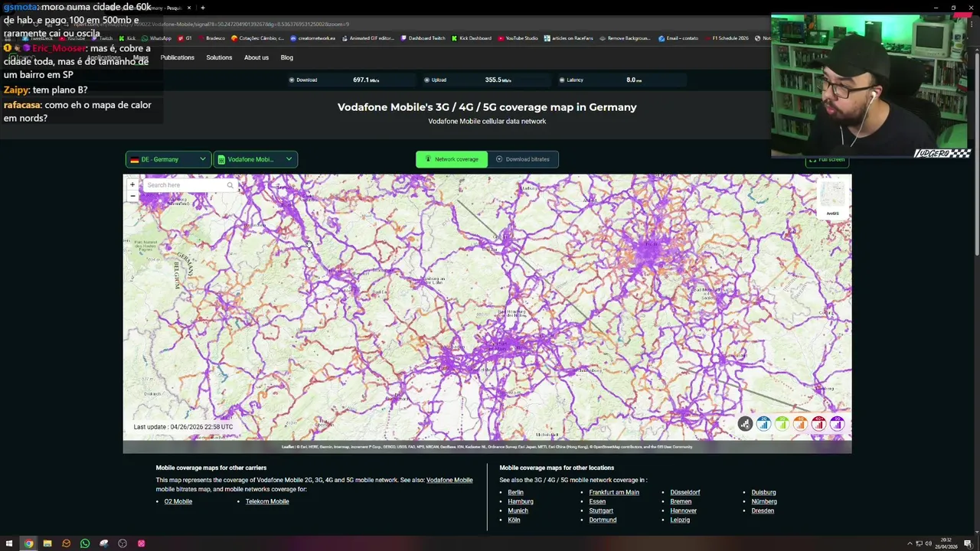Viewport: 980px width, 551px height.
Task: Toggle the 4G+ coverage layer icon
Action: pyautogui.click(x=818, y=424)
